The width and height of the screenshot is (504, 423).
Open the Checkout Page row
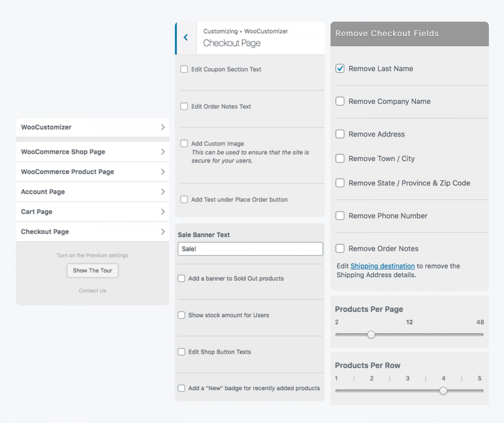point(92,232)
